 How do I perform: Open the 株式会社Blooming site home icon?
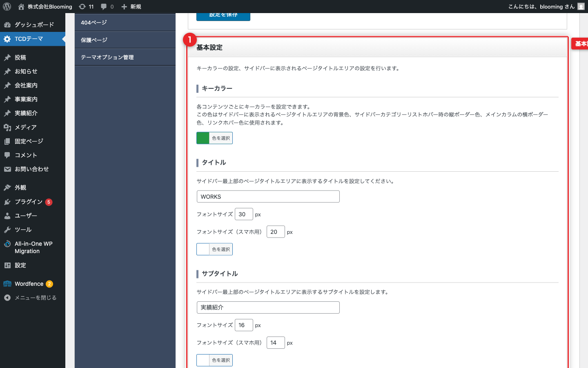coord(21,7)
